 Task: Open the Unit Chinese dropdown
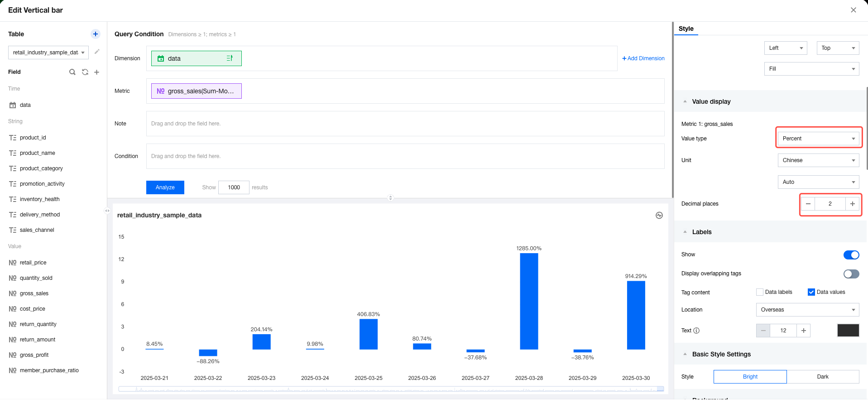tap(819, 160)
